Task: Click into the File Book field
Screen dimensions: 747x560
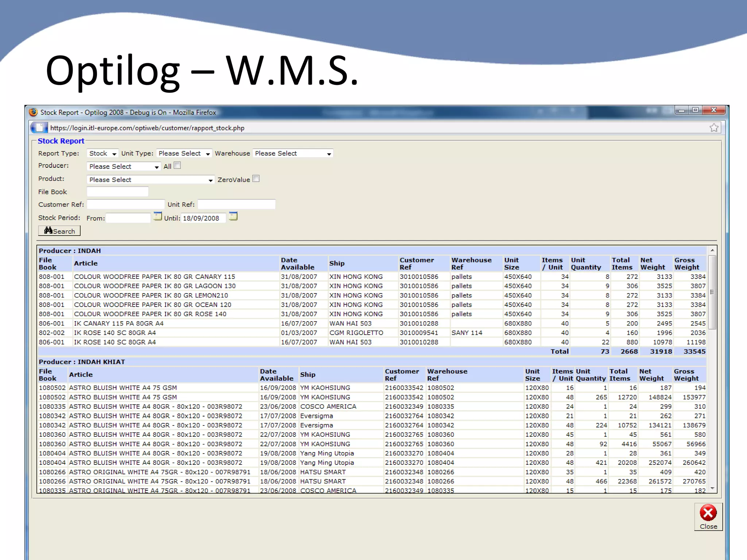Action: 117,192
